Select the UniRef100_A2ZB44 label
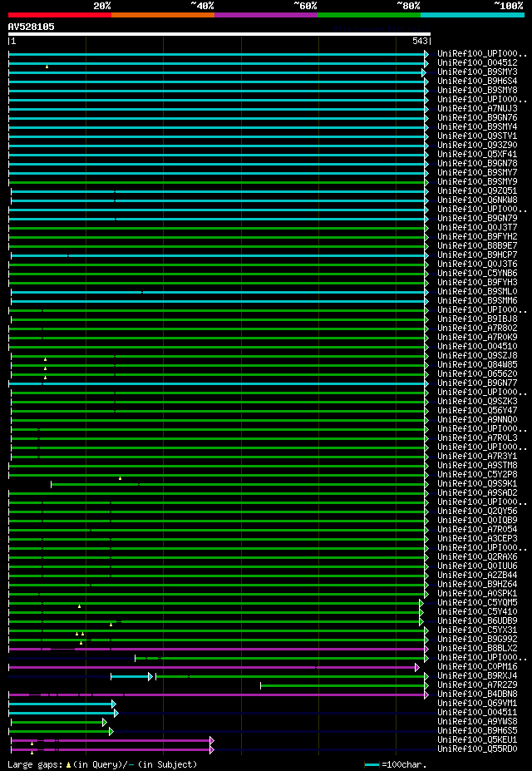Image resolution: width=532 pixels, height=771 pixels. point(477,576)
